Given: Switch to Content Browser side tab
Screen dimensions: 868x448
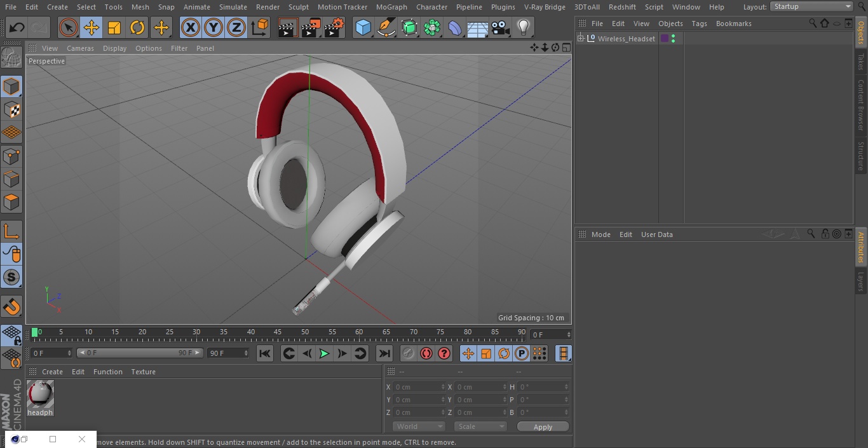Looking at the screenshot, I should 861,105.
